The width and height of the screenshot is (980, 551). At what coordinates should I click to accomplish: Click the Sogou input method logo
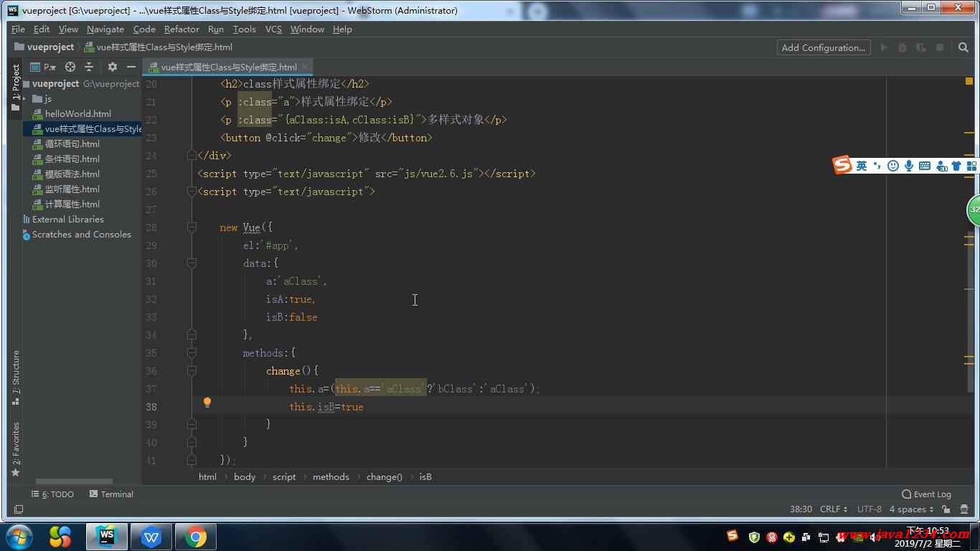click(x=842, y=165)
